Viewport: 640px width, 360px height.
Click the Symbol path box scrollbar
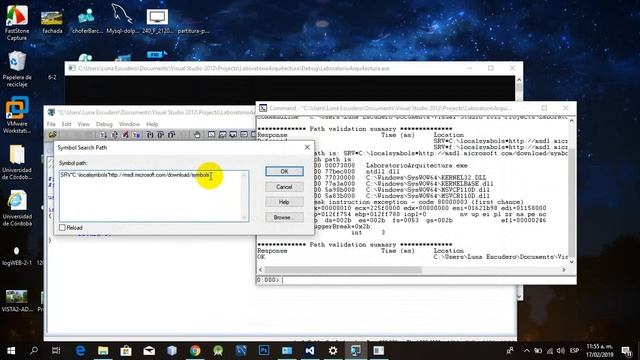(244, 196)
